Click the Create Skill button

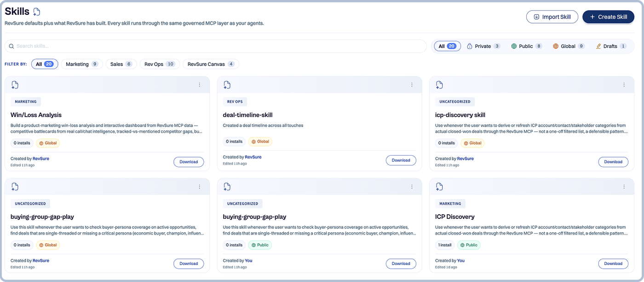608,17
